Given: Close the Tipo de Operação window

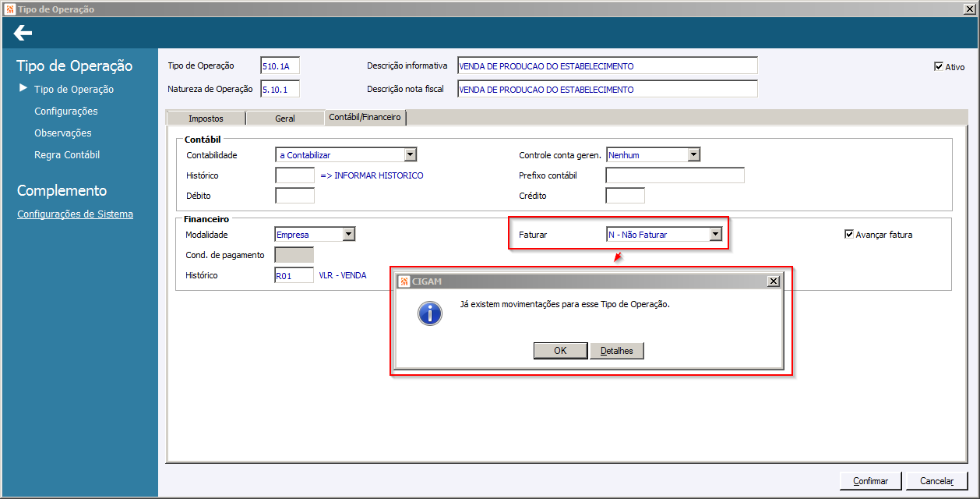Looking at the screenshot, I should [970, 9].
